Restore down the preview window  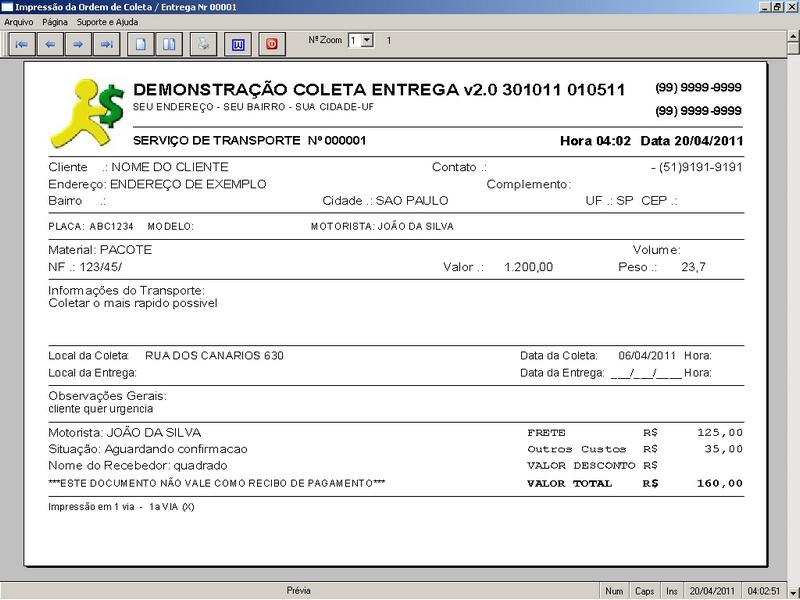pyautogui.click(x=778, y=7)
